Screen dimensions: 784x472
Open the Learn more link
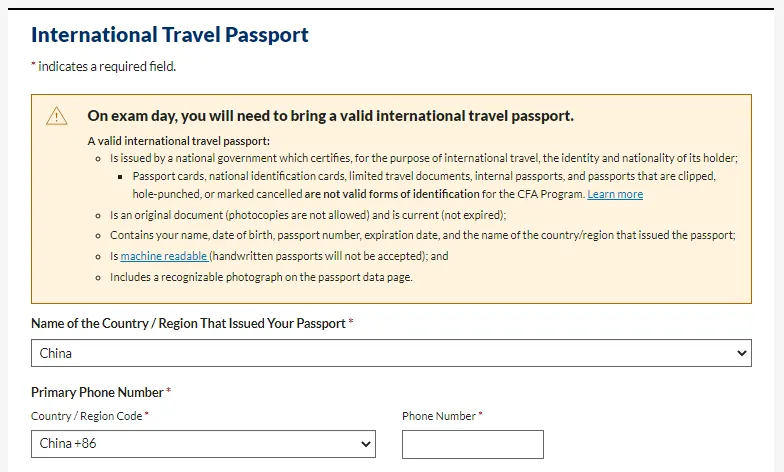point(615,194)
